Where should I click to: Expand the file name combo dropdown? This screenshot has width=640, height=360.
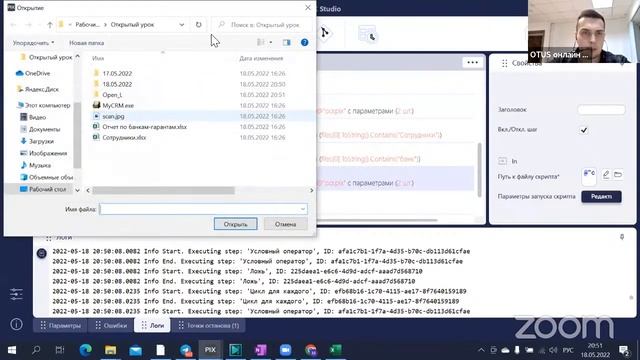click(302, 209)
